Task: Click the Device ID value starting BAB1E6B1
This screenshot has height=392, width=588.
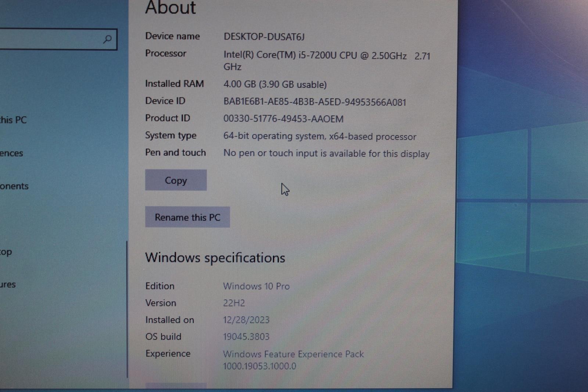Action: point(315,102)
